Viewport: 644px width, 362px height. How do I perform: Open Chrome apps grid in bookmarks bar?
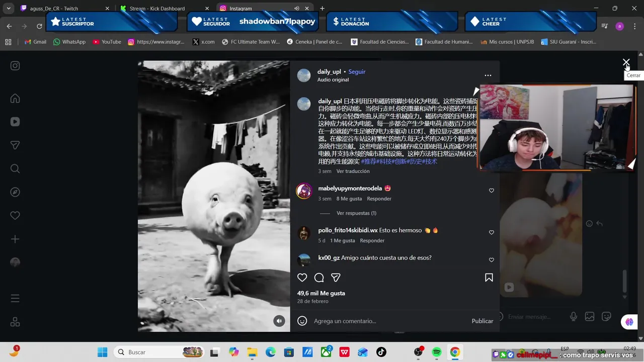8,42
